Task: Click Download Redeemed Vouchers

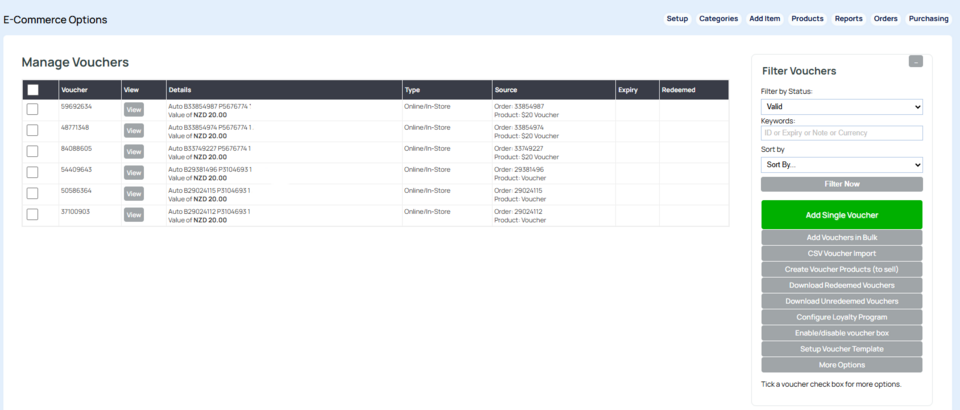Action: coord(842,285)
